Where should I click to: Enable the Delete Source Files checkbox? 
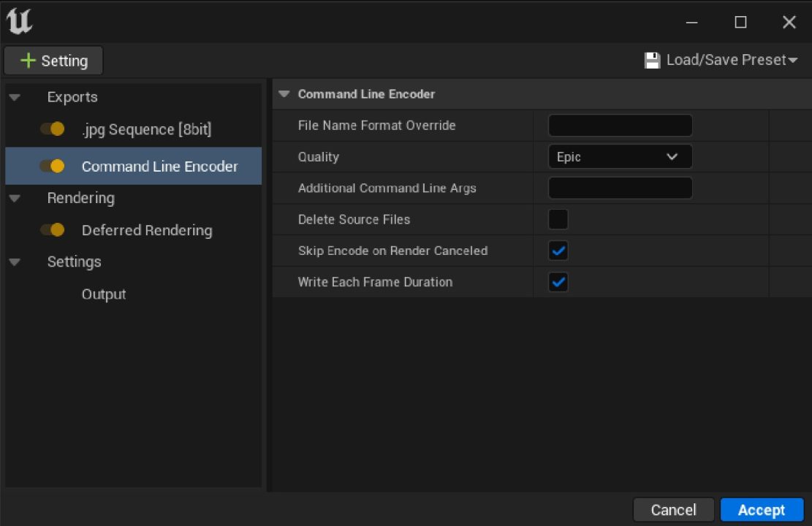pyautogui.click(x=558, y=219)
